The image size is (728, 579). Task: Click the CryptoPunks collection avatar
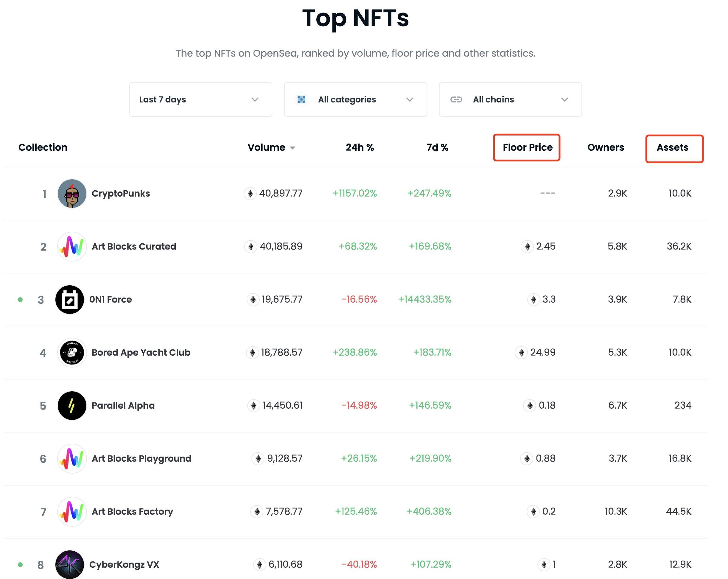pyautogui.click(x=72, y=194)
